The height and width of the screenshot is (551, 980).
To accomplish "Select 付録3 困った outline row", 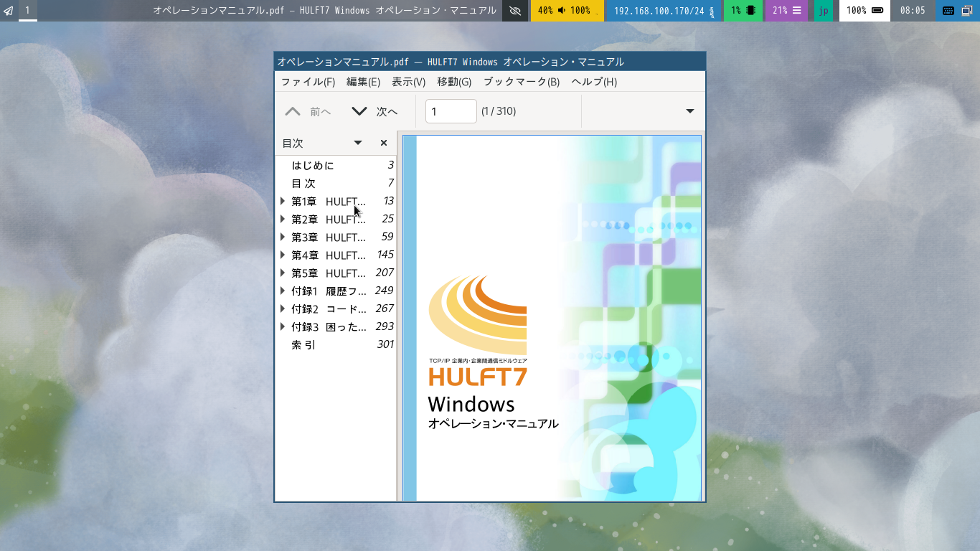I will 336,326.
